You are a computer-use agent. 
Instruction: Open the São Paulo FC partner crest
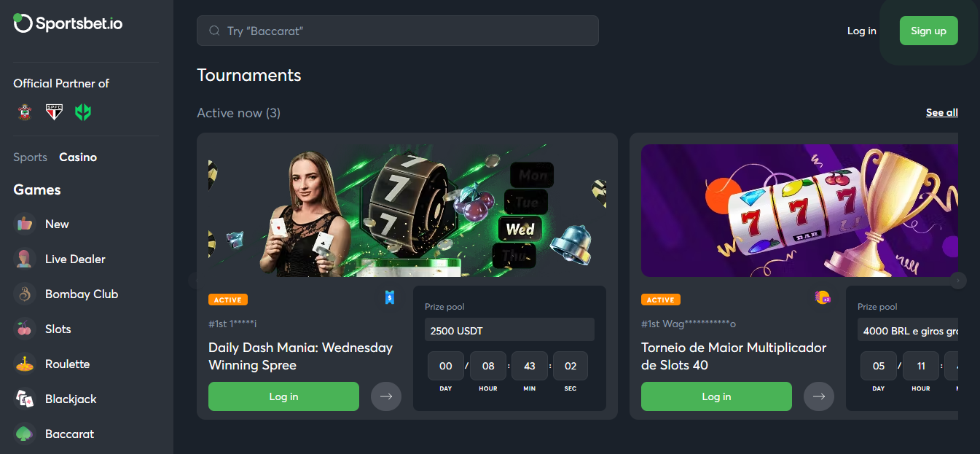(x=54, y=112)
